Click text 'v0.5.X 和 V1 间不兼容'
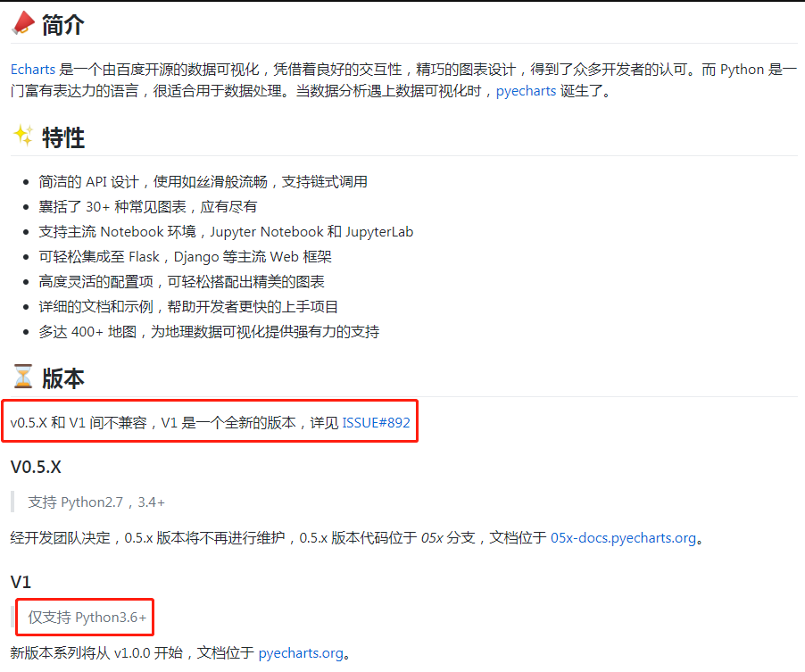This screenshot has height=672, width=805. [x=79, y=422]
